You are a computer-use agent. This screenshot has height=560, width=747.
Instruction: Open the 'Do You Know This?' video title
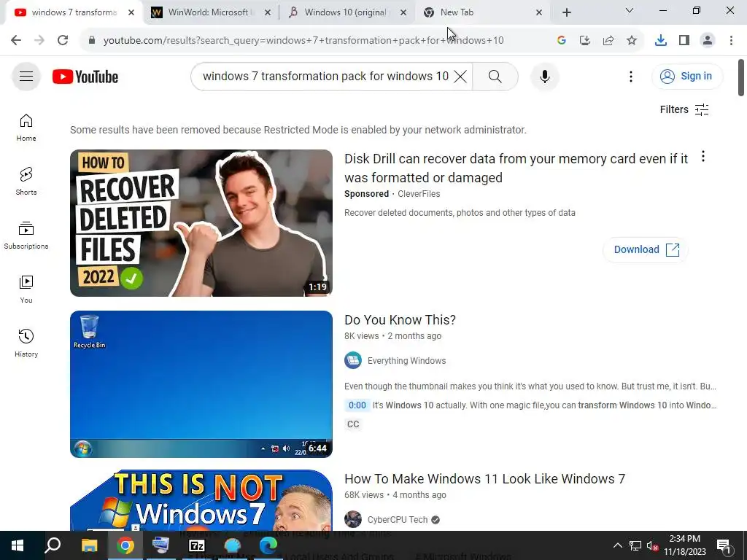(x=400, y=320)
